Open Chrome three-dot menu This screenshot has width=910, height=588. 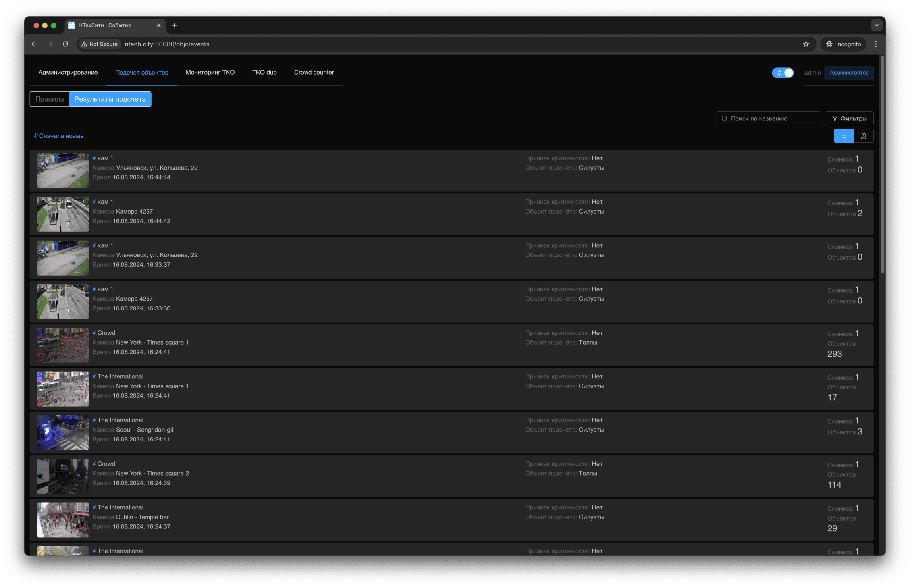[x=875, y=44]
